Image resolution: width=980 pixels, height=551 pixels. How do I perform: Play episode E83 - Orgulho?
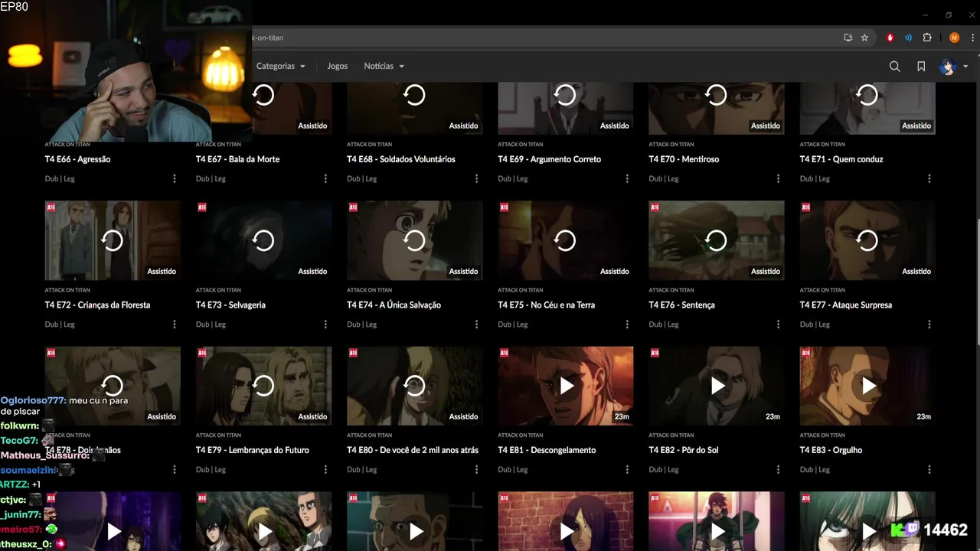point(867,386)
